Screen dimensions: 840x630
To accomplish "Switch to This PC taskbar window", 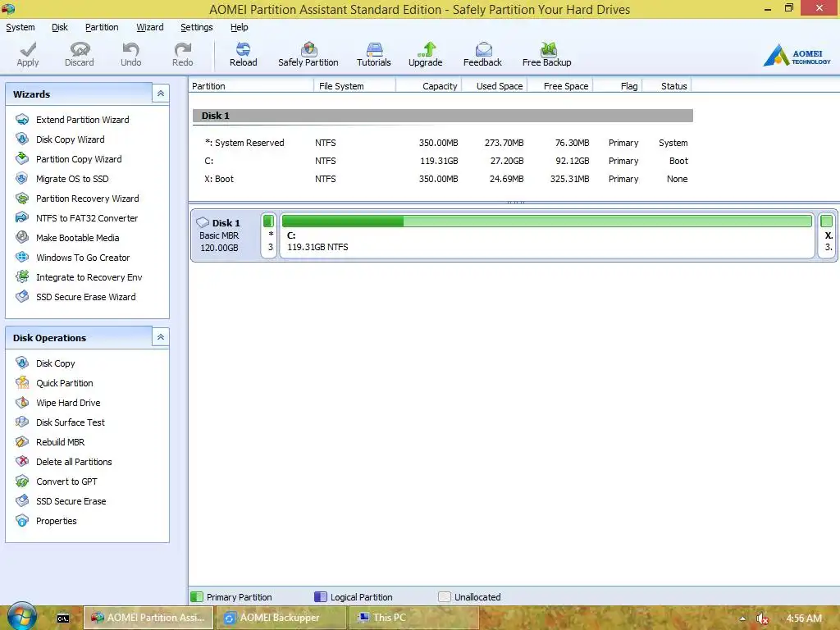I will [x=413, y=618].
